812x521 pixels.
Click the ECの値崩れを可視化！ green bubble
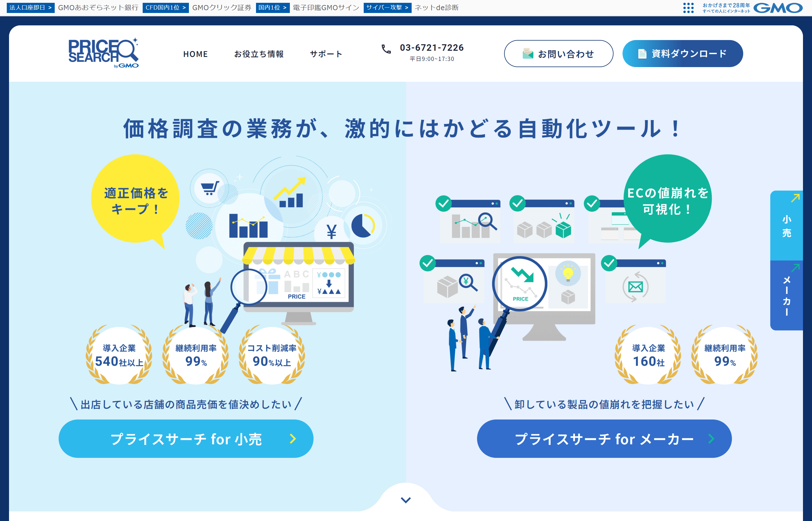coord(667,200)
